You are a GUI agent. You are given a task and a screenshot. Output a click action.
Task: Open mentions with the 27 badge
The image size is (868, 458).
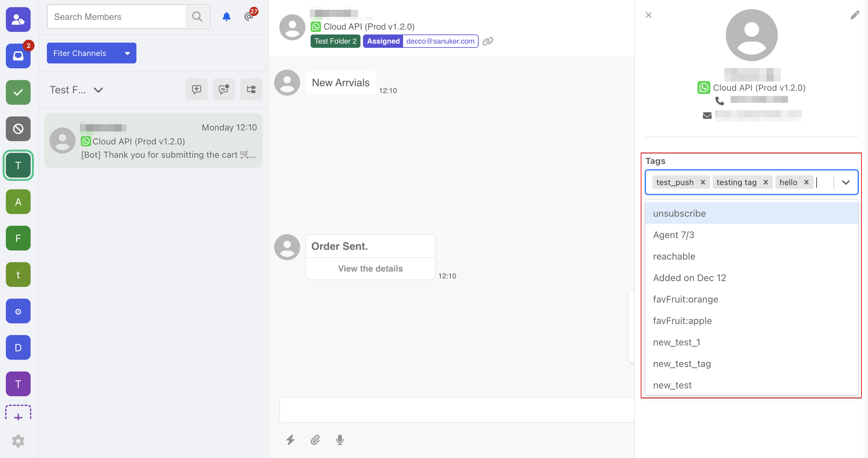[249, 16]
